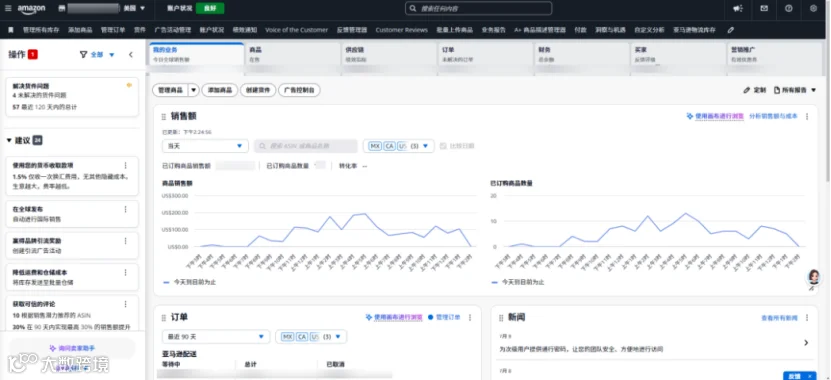The image size is (831, 380).
Task: Click the 广告控制台 button
Action: (299, 90)
